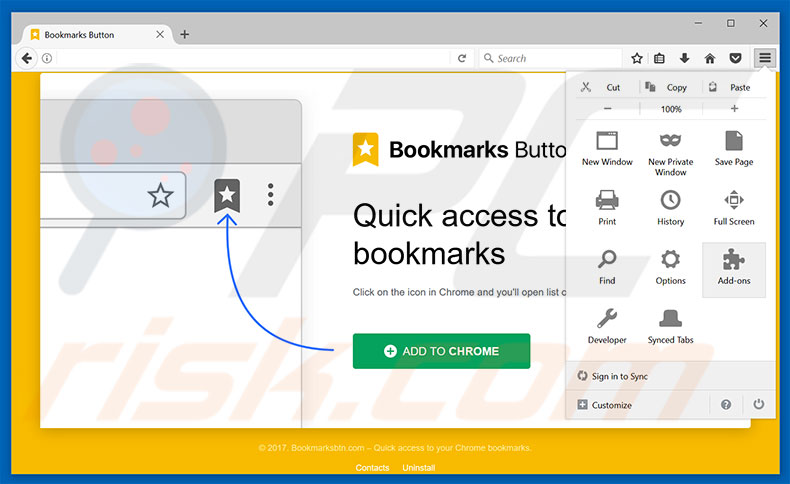Reset zoom at 100% label
790x484 pixels.
tap(671, 109)
